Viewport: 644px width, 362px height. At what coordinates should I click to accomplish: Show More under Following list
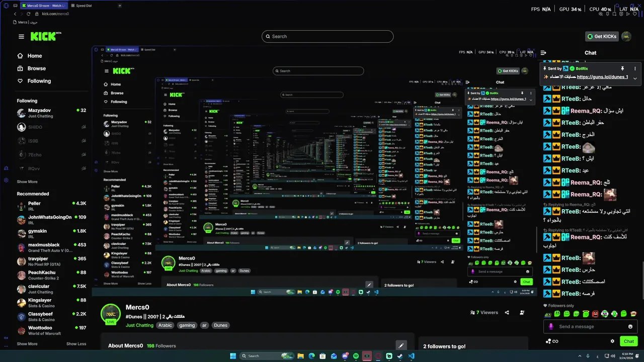(27, 182)
